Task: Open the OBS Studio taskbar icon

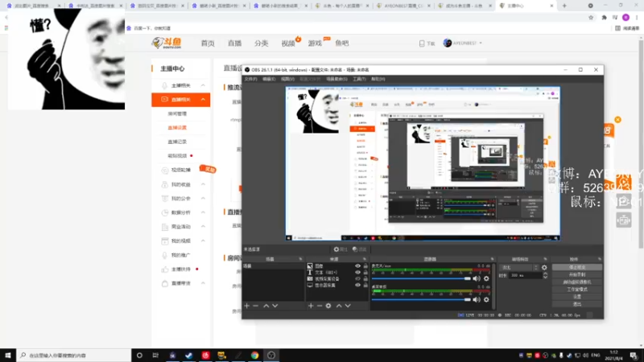Action: [x=271, y=355]
